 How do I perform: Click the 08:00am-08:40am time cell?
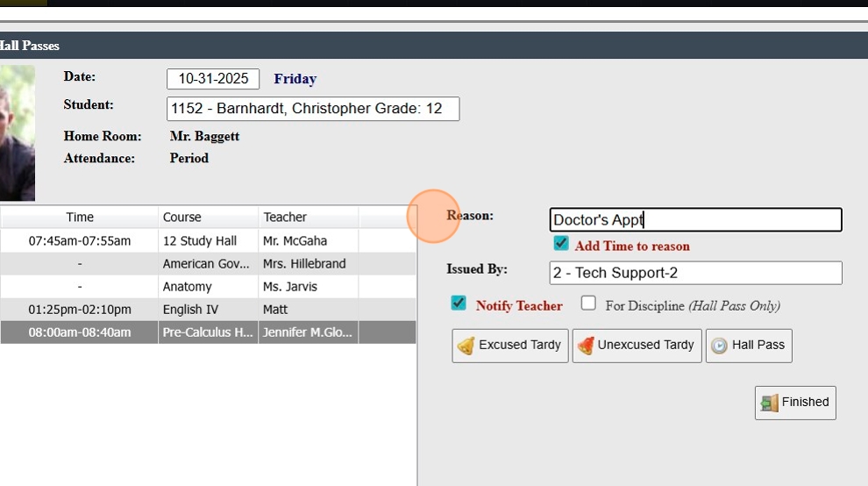79,332
